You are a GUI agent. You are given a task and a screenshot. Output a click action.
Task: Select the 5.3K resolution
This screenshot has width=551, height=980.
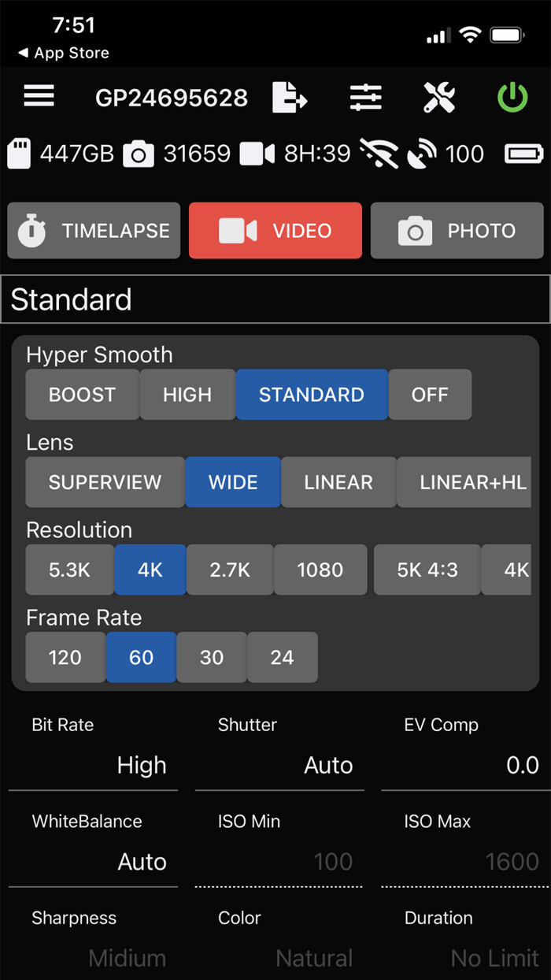(69, 570)
